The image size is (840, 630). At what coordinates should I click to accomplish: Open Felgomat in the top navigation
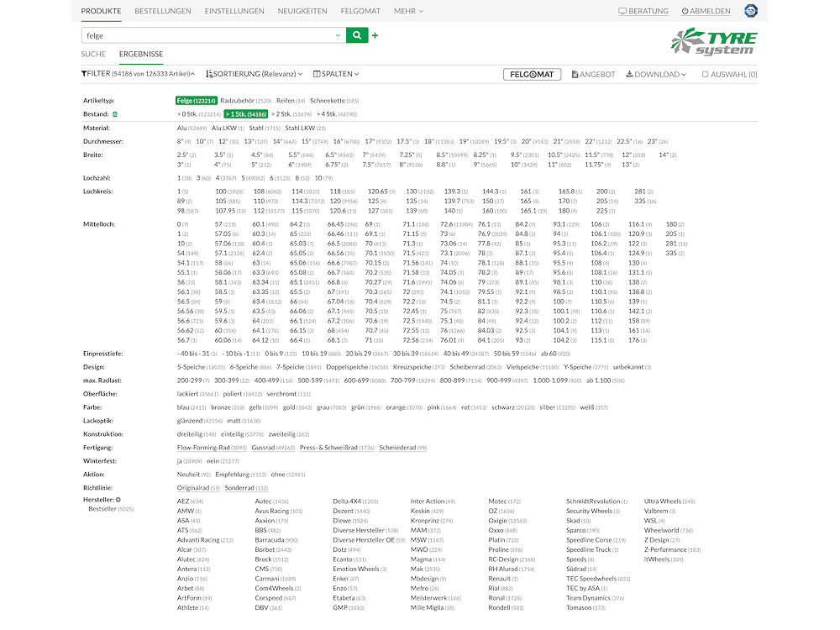(360, 11)
